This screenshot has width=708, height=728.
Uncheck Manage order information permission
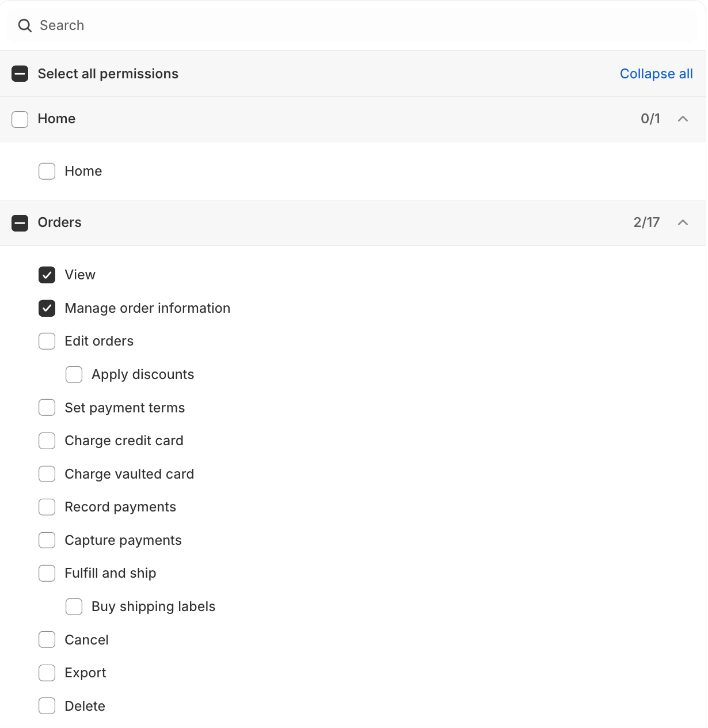(47, 309)
